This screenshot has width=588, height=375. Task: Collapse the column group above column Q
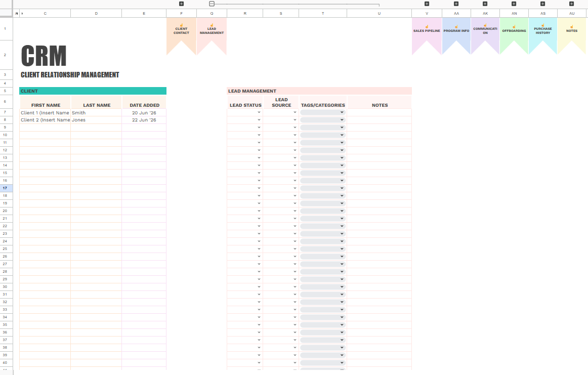click(212, 4)
